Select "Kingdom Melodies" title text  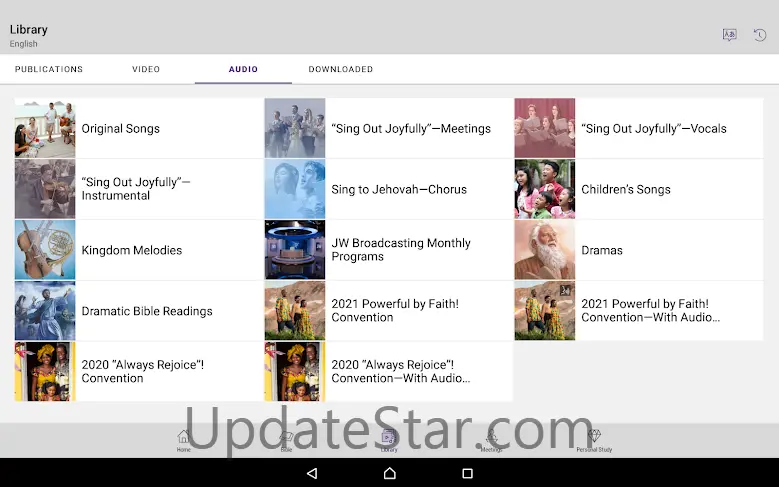[132, 250]
